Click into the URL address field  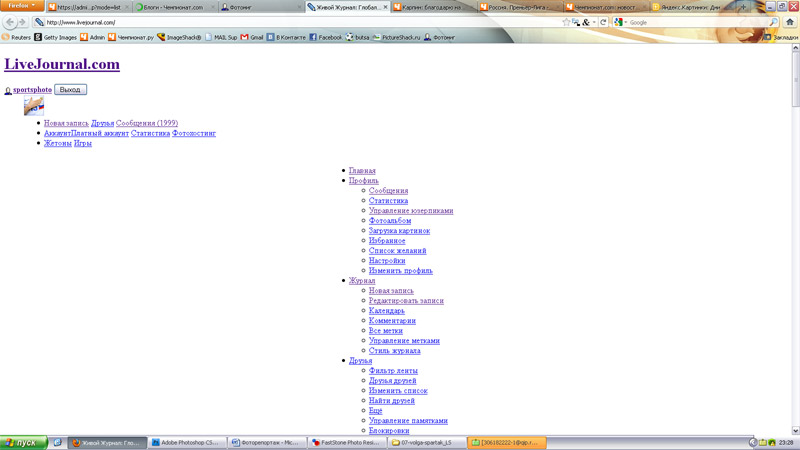point(301,22)
